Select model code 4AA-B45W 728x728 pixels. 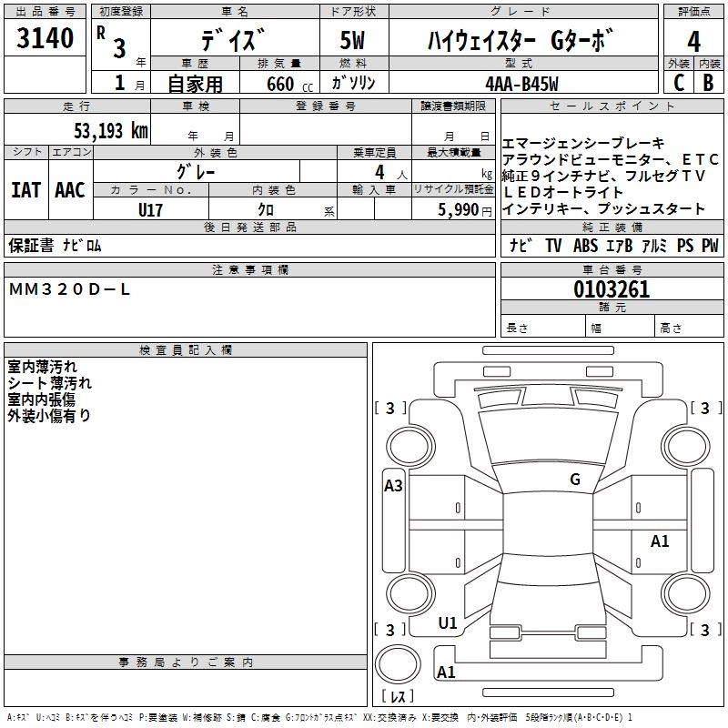point(521,84)
